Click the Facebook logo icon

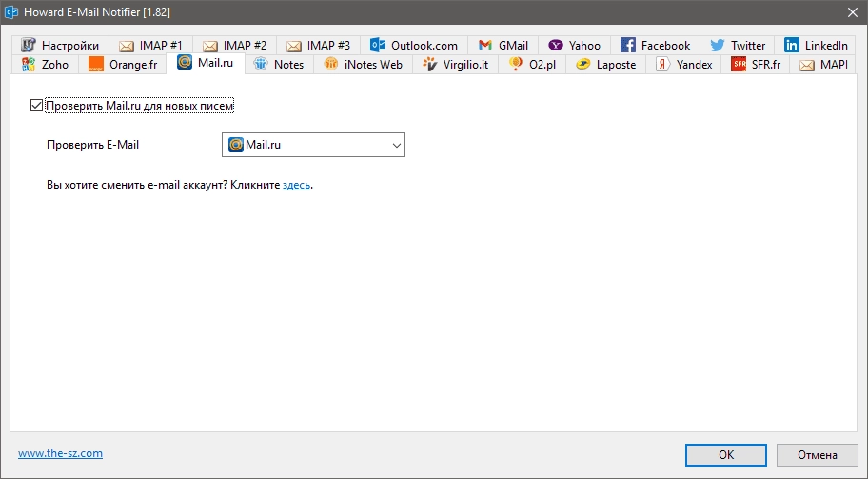[x=628, y=45]
